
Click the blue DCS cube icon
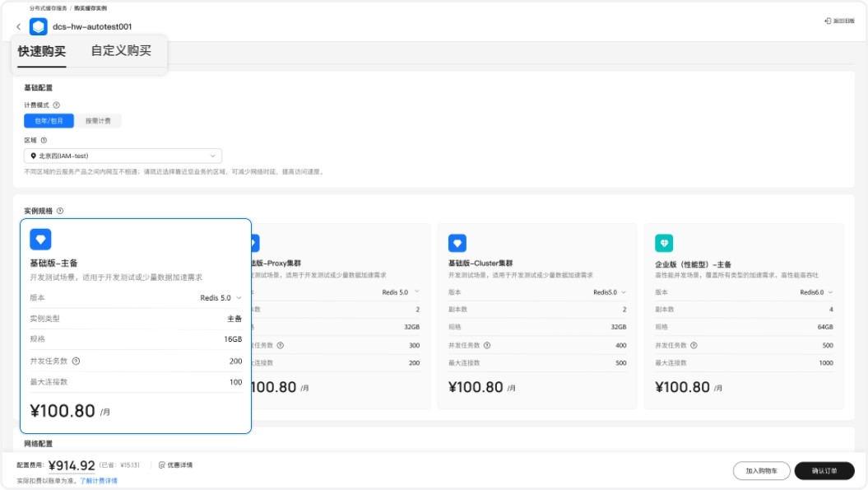coord(39,27)
